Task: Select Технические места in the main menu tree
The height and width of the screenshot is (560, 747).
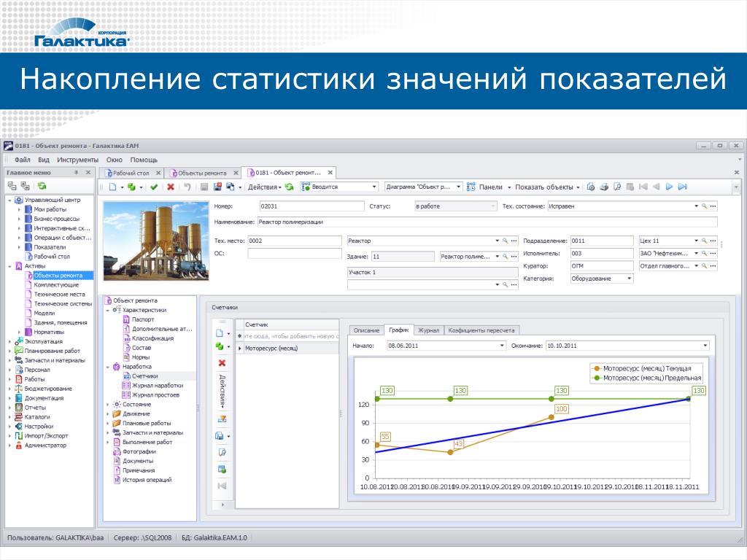Action: point(60,295)
